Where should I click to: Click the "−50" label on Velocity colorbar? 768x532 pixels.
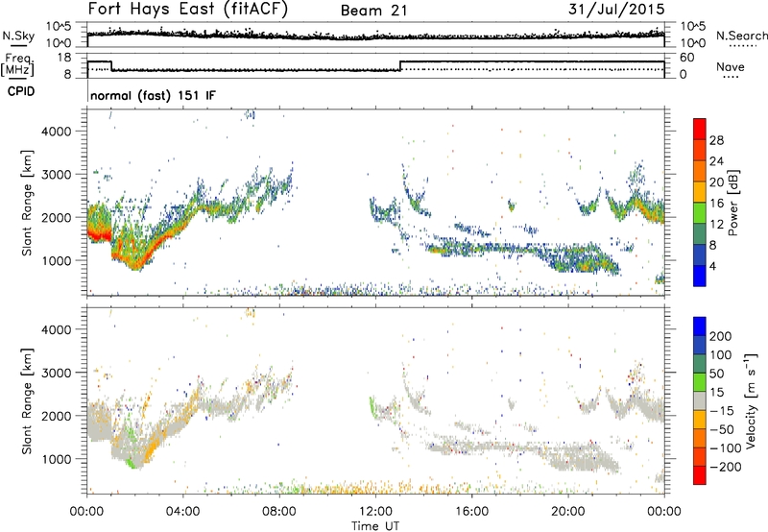[x=721, y=429]
